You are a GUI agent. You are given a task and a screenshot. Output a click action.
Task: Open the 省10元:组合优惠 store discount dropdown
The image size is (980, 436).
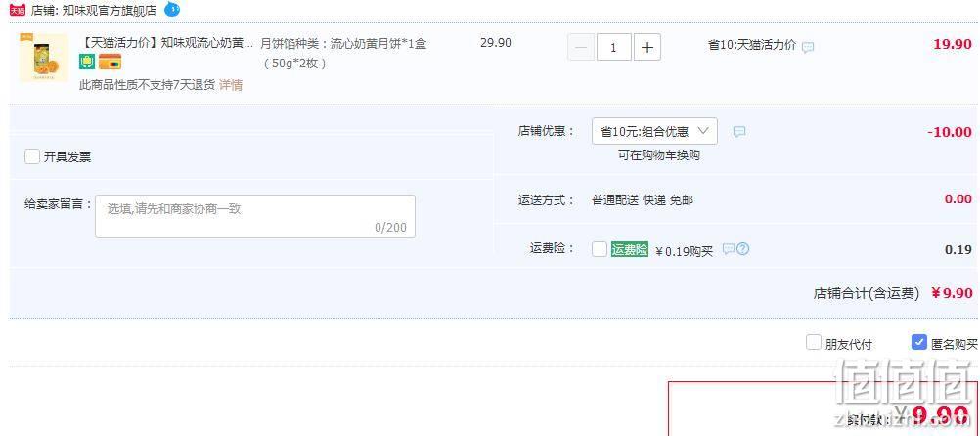(654, 131)
